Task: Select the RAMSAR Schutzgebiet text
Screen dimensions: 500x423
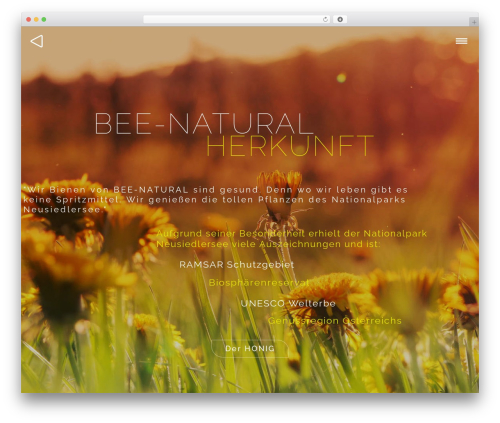Action: [237, 265]
